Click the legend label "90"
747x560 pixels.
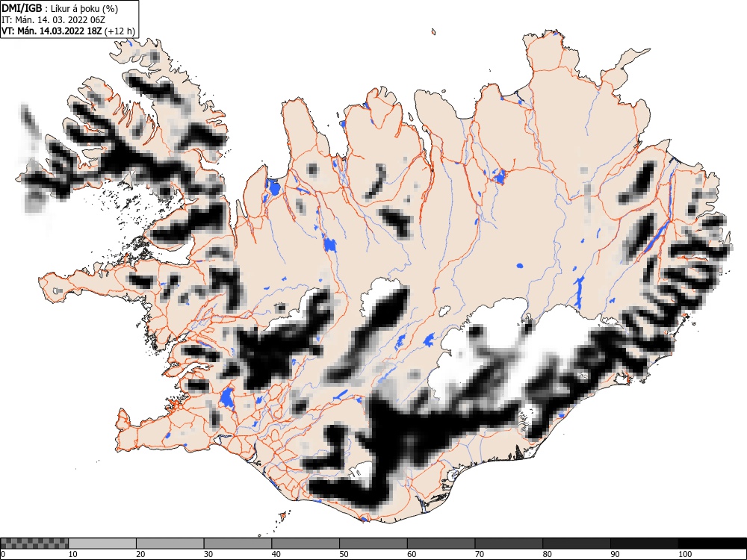pyautogui.click(x=615, y=554)
